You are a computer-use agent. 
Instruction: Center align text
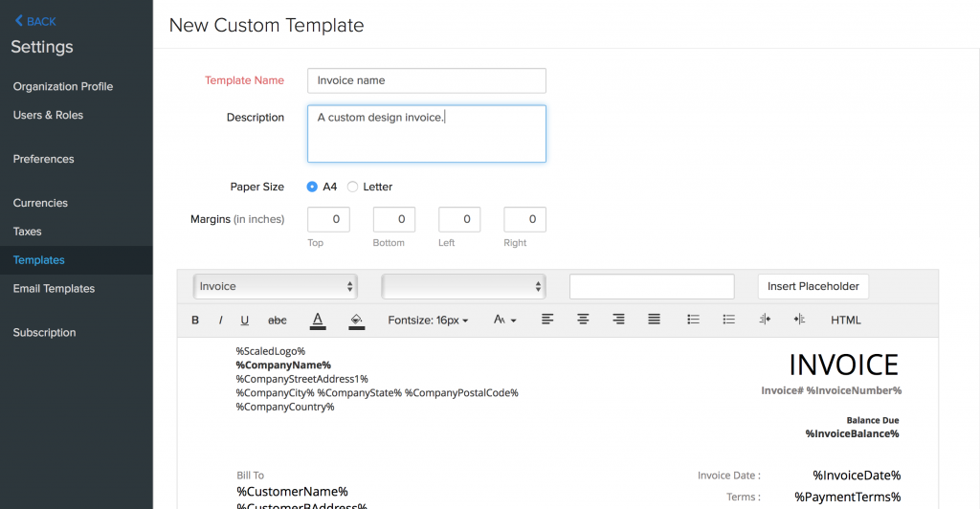pyautogui.click(x=583, y=320)
